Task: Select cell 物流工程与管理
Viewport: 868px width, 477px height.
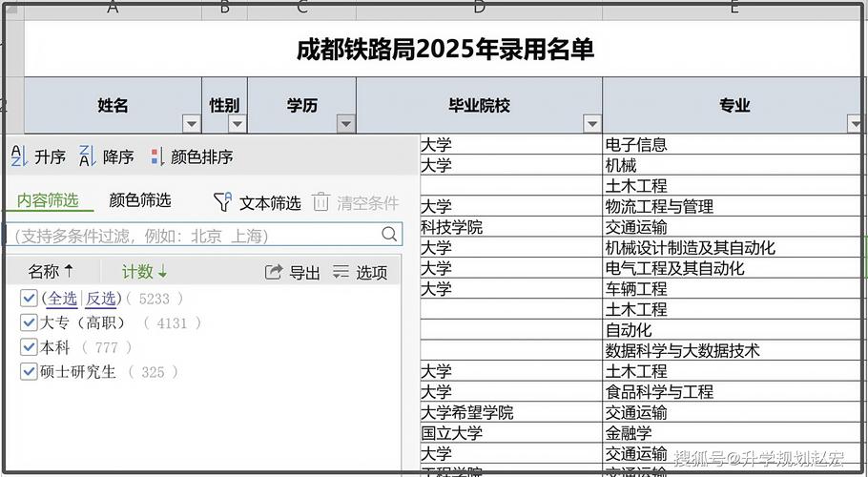Action: click(732, 206)
